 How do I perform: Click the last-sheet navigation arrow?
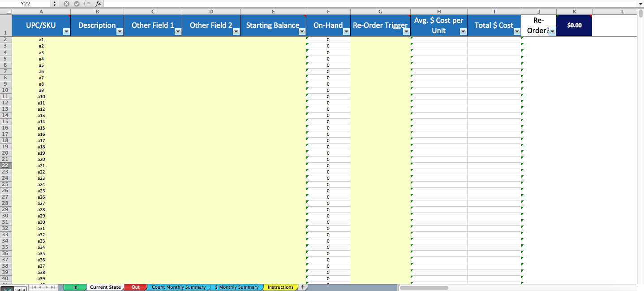tap(53, 287)
